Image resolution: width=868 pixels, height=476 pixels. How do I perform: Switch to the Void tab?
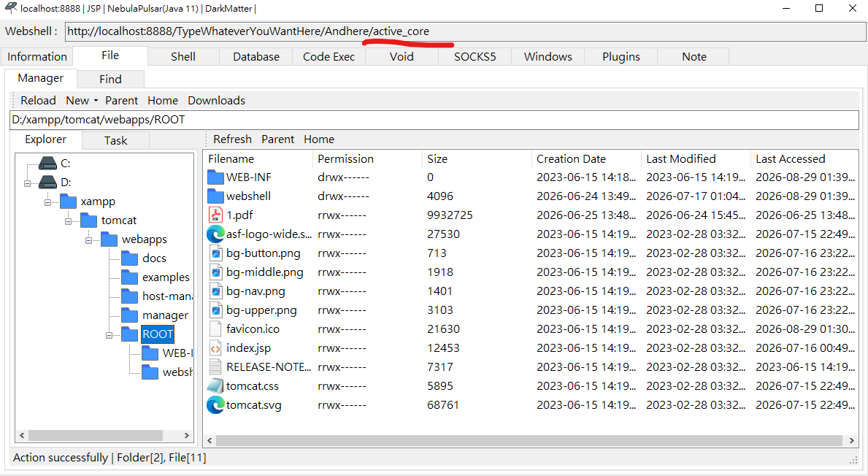[x=402, y=56]
